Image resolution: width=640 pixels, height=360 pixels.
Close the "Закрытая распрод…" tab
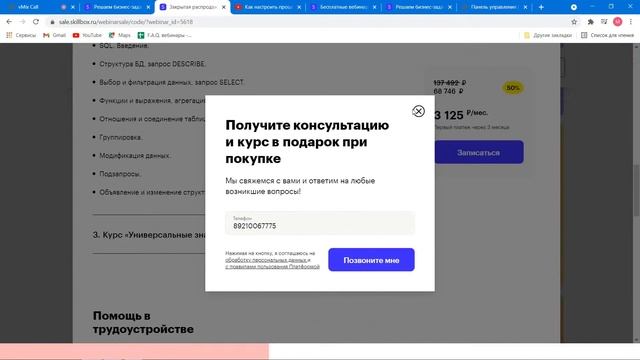pyautogui.click(x=223, y=7)
